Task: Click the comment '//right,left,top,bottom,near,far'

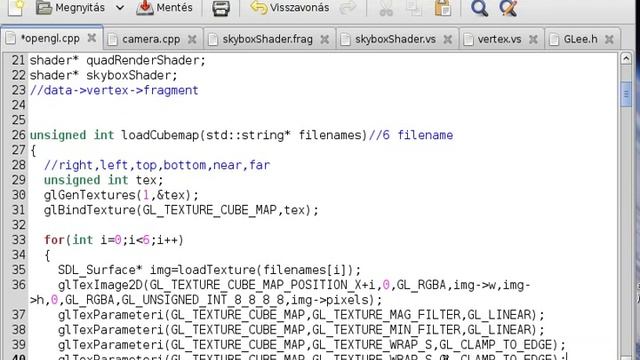Action: pyautogui.click(x=157, y=165)
